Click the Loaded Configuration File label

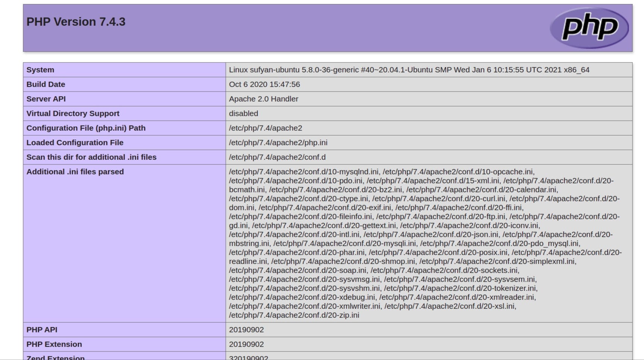(75, 143)
